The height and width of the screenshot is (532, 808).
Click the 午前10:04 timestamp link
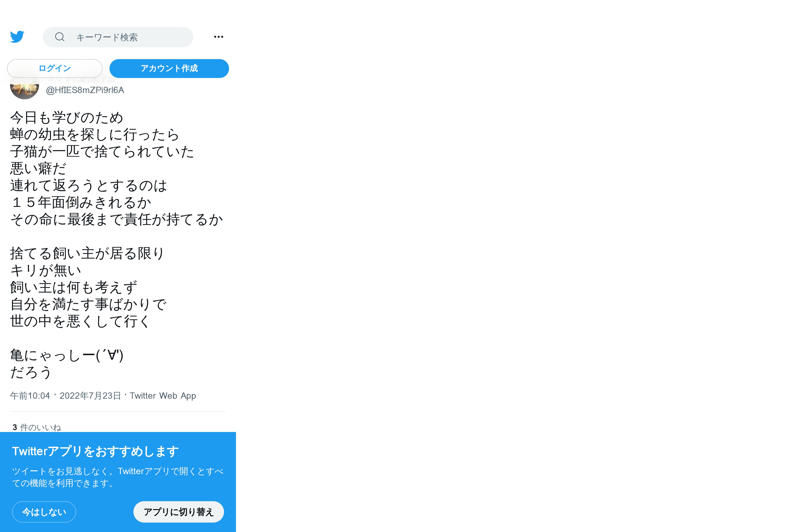tap(30, 396)
